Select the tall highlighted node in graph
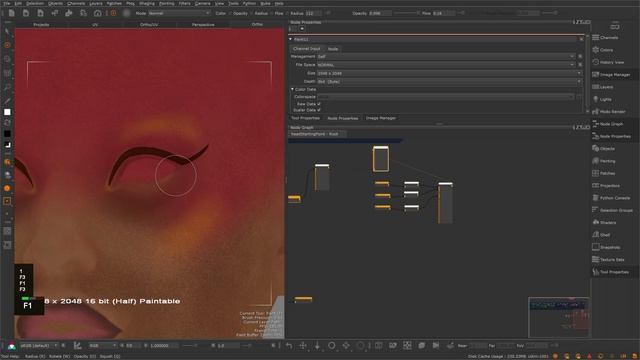 point(380,159)
